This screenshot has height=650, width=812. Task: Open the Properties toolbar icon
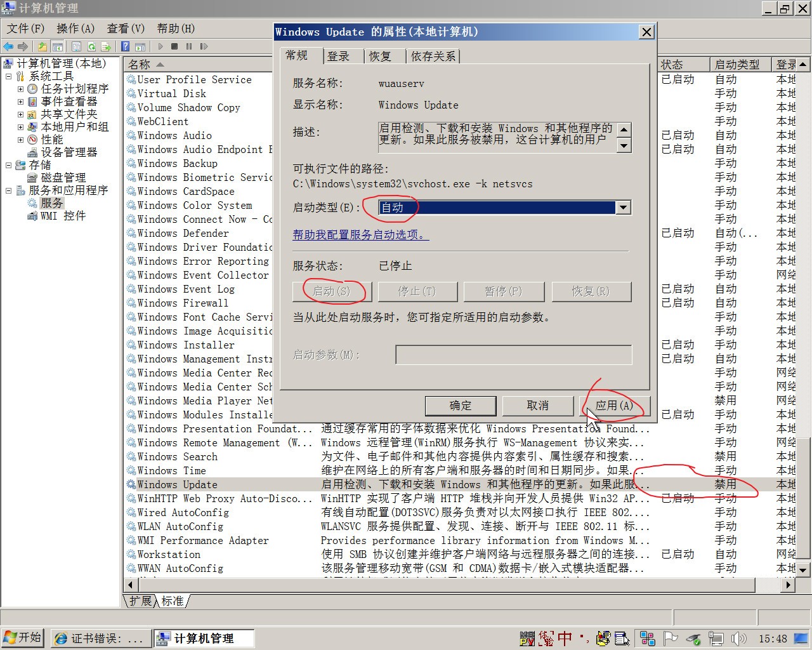pyautogui.click(x=76, y=46)
